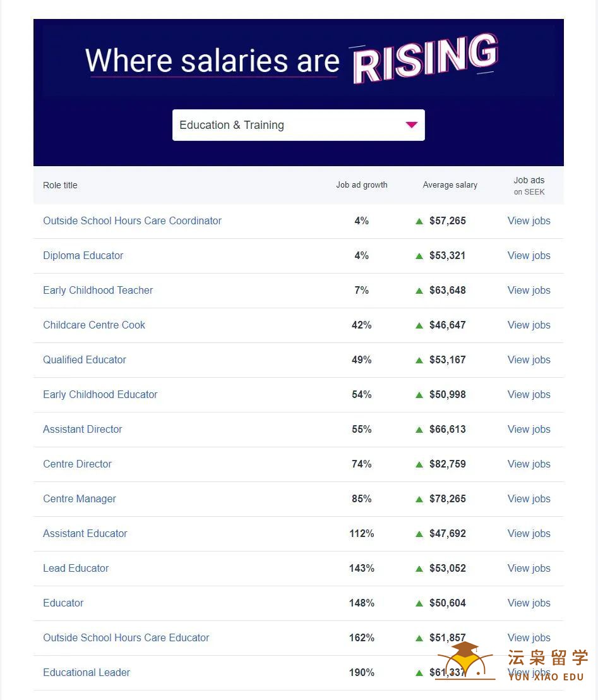Click green arrow beside $63,648 salary
Screen dimensions: 598x700
point(419,291)
